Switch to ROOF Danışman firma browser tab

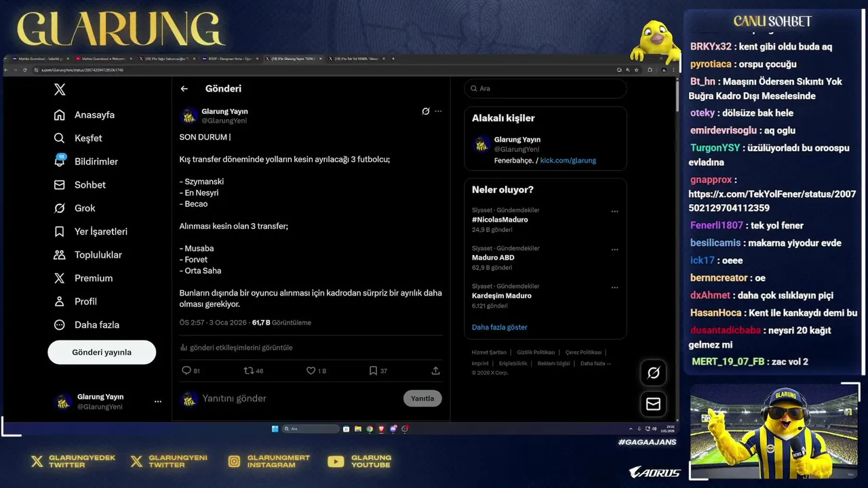pos(229,59)
